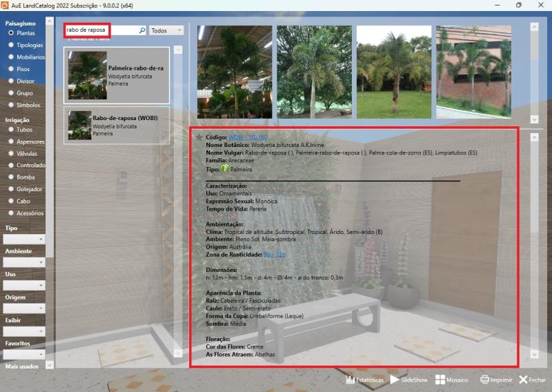552x392 pixels.
Task: Switch to Mosaico view
Action: point(452,380)
